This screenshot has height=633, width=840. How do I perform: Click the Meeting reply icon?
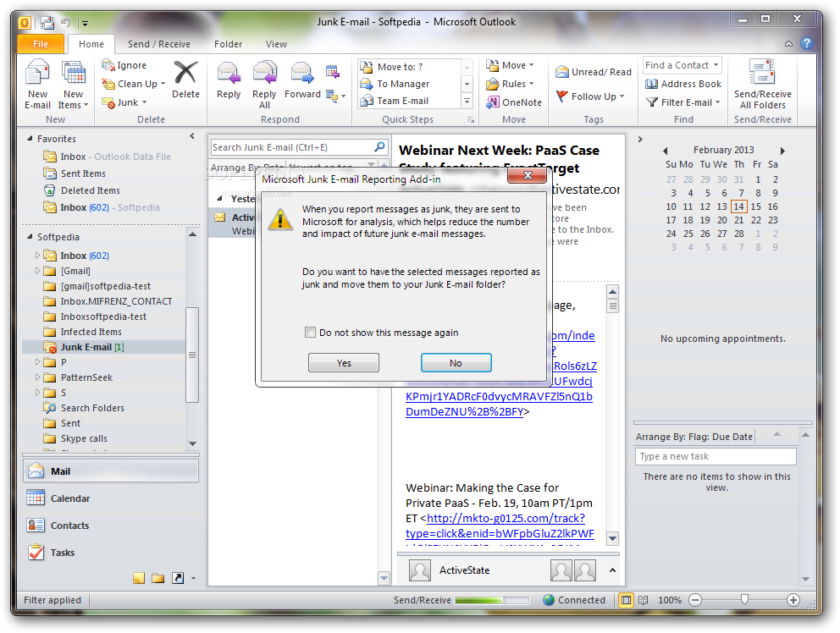point(332,71)
